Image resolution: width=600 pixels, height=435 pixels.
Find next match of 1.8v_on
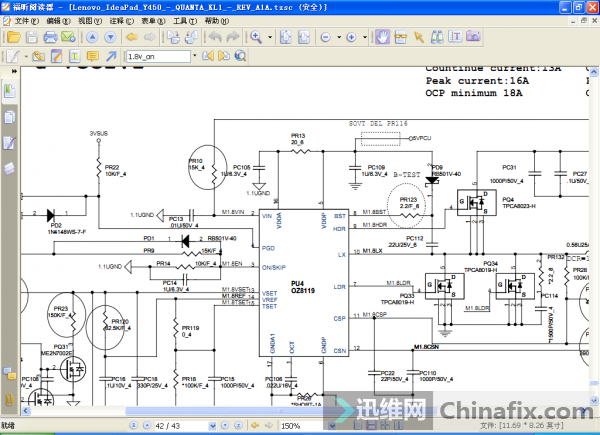click(224, 56)
